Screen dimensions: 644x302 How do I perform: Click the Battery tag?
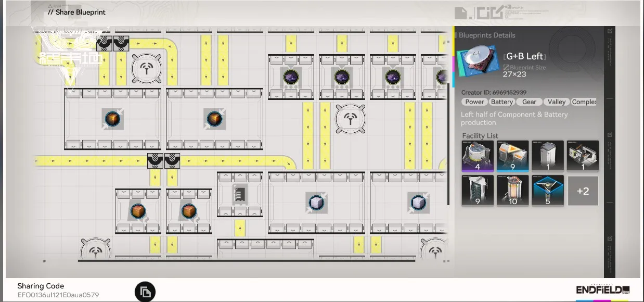[502, 102]
